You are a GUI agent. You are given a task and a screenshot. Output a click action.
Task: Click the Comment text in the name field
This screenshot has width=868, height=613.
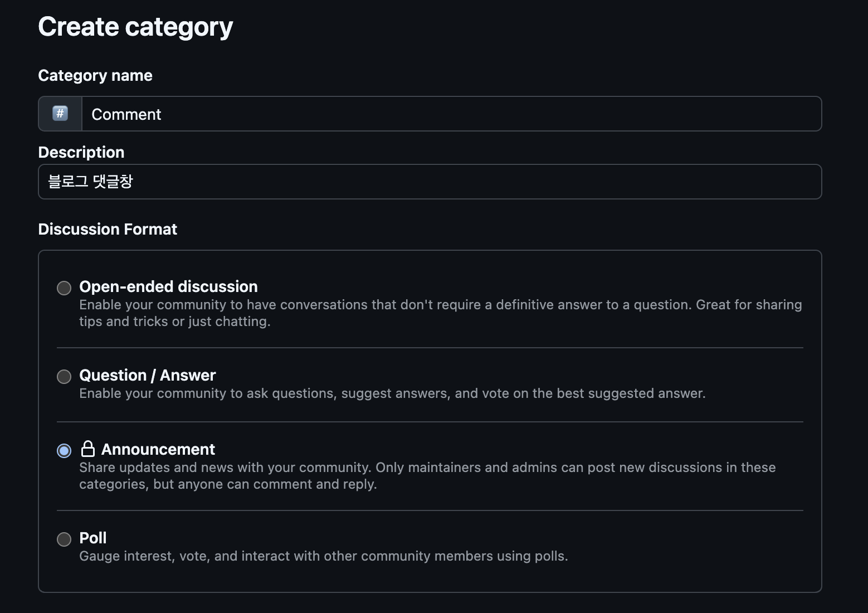126,114
